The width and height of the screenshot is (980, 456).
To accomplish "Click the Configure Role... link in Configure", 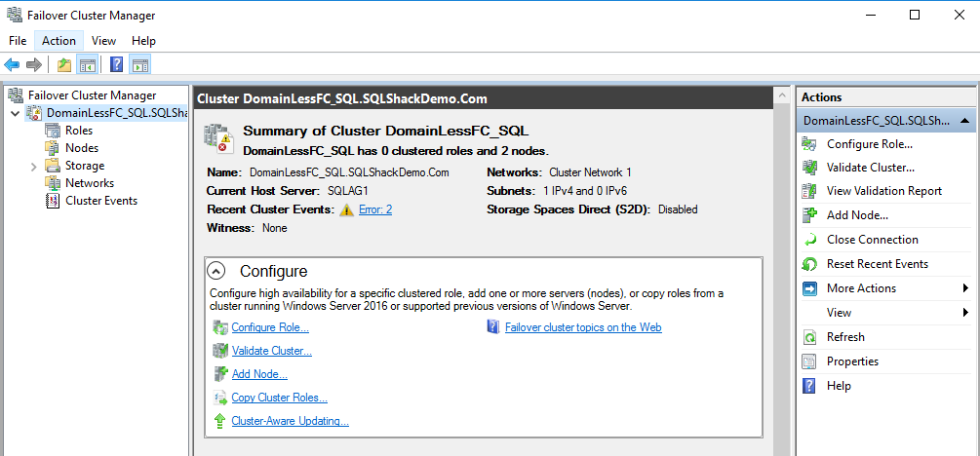I will pyautogui.click(x=270, y=327).
